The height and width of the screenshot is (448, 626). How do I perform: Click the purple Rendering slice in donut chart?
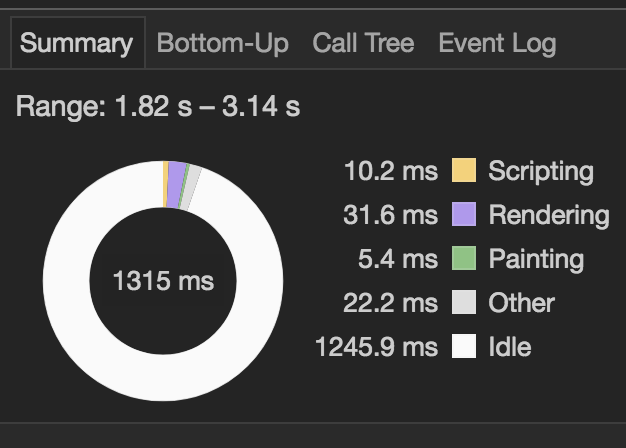(x=176, y=184)
